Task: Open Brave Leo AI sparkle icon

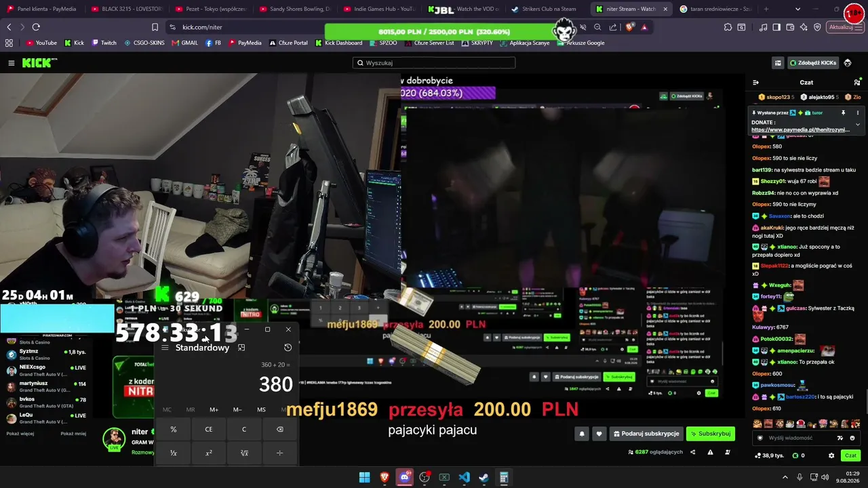Action: [x=804, y=27]
